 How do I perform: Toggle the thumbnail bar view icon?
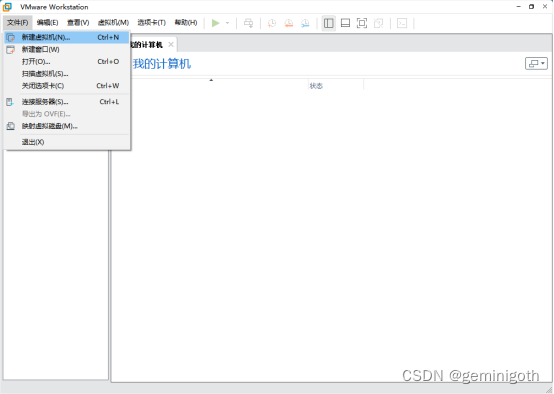point(345,23)
